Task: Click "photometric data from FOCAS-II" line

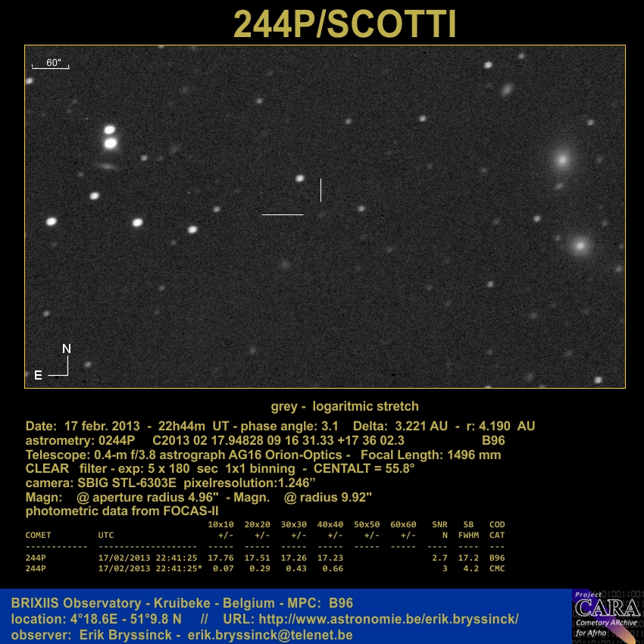Action: coord(122,511)
